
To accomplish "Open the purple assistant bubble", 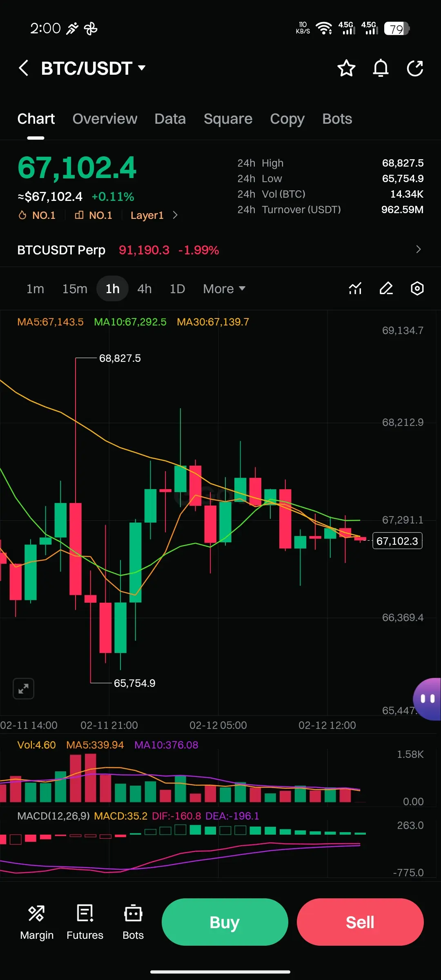I will pyautogui.click(x=427, y=699).
